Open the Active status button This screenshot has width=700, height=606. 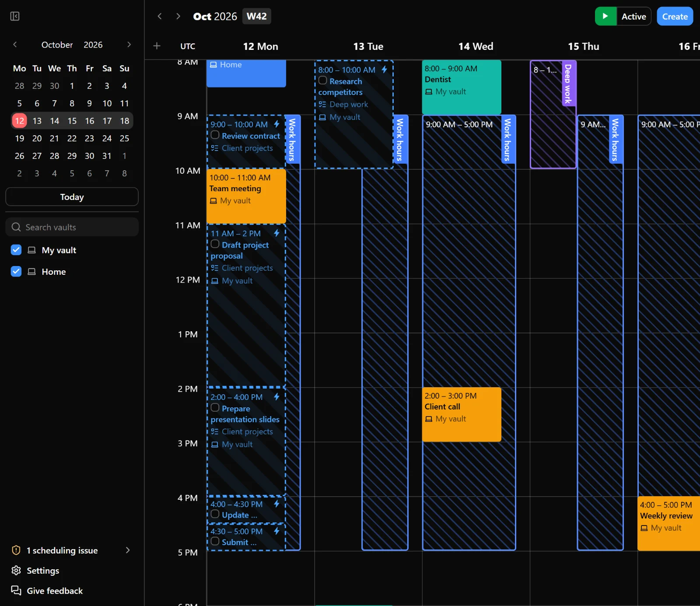634,16
